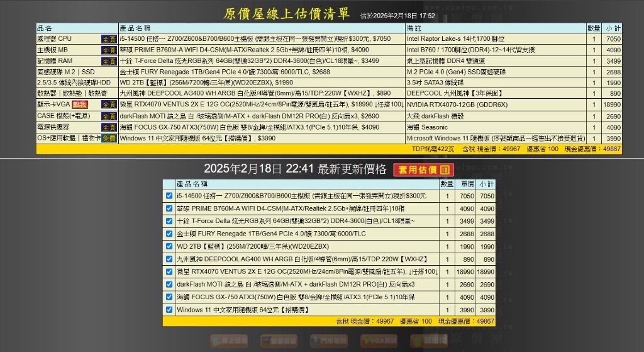Screen dimensions: 644x352
Task: Click the 品名 column header in top table
Action: [x=45, y=28]
